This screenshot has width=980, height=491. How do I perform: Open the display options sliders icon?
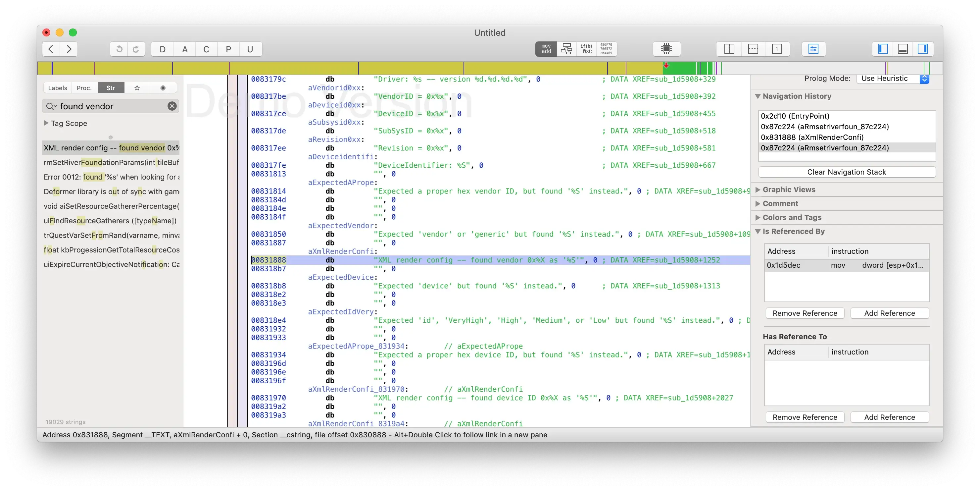813,49
